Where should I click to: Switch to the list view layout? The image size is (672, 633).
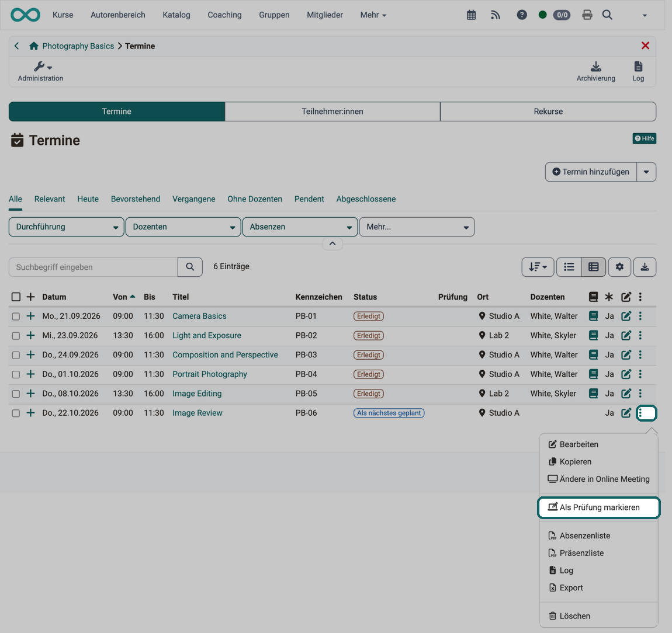pyautogui.click(x=569, y=267)
